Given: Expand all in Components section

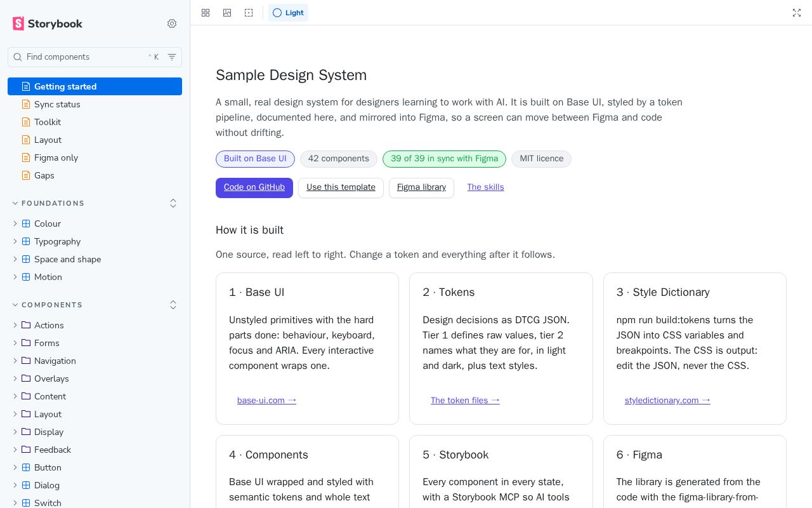Looking at the screenshot, I should (173, 305).
